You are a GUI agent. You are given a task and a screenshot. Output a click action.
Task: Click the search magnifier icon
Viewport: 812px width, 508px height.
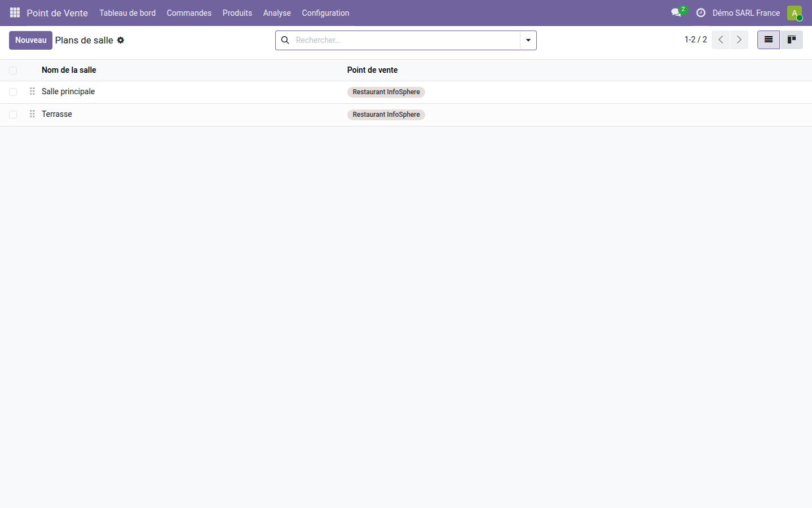coord(285,40)
